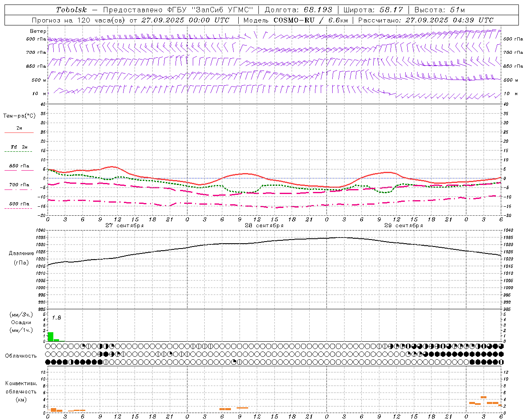The height and width of the screenshot is (420, 525).
Task: Click the 'Тем-ра(°C)' temperature axis label
Action: (x=19, y=116)
